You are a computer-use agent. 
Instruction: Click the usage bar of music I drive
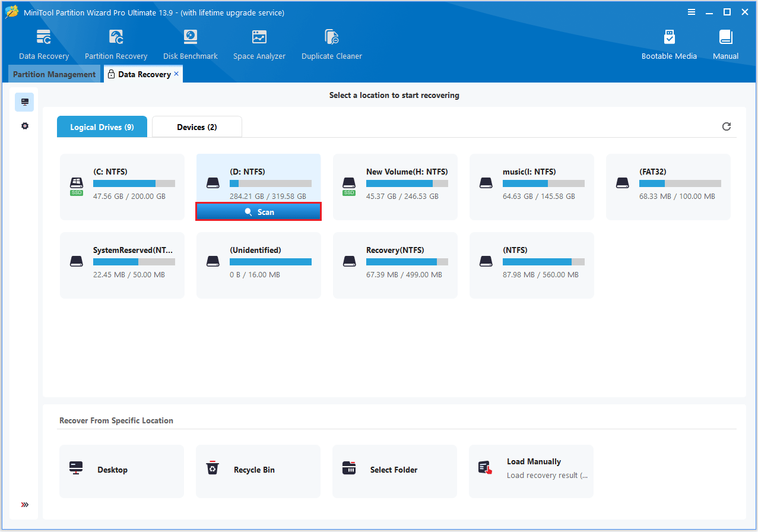[544, 183]
